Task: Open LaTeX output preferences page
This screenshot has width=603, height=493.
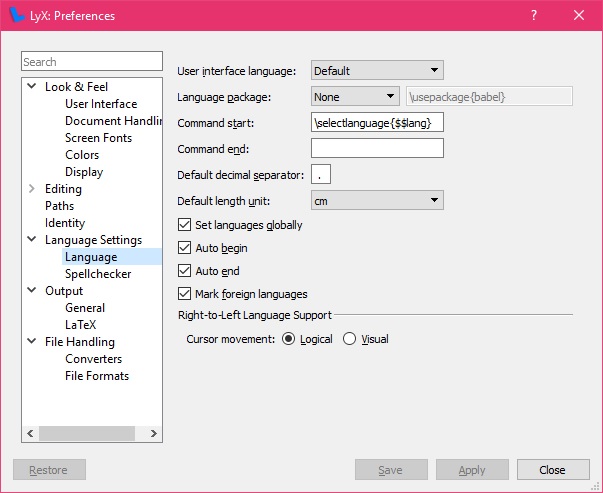Action: pyautogui.click(x=80, y=325)
